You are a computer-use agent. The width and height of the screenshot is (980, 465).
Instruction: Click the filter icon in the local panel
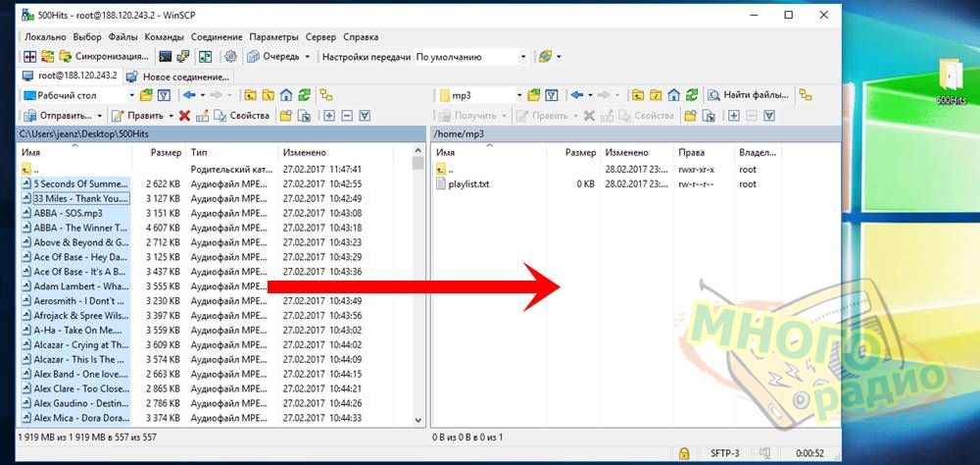point(165,96)
